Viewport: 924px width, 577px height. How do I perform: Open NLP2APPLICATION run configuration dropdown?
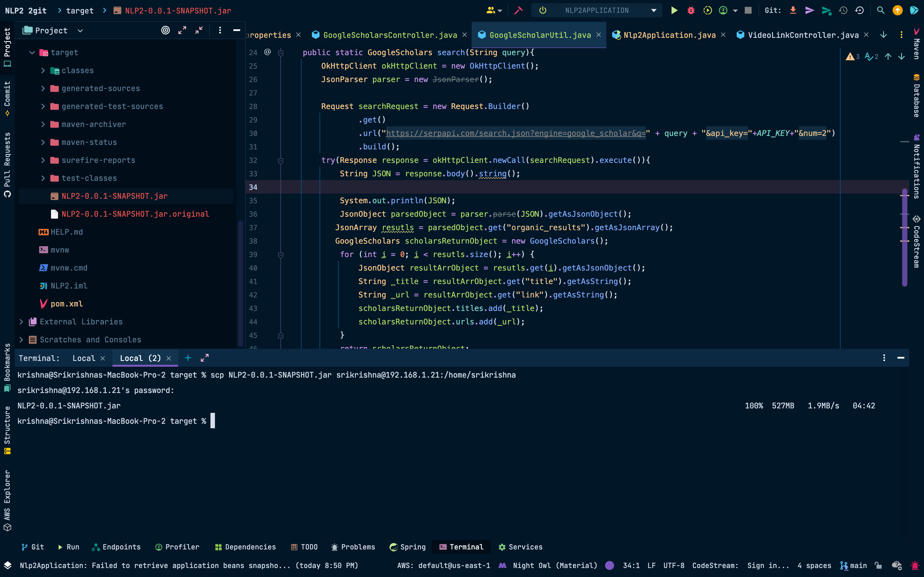coord(654,10)
